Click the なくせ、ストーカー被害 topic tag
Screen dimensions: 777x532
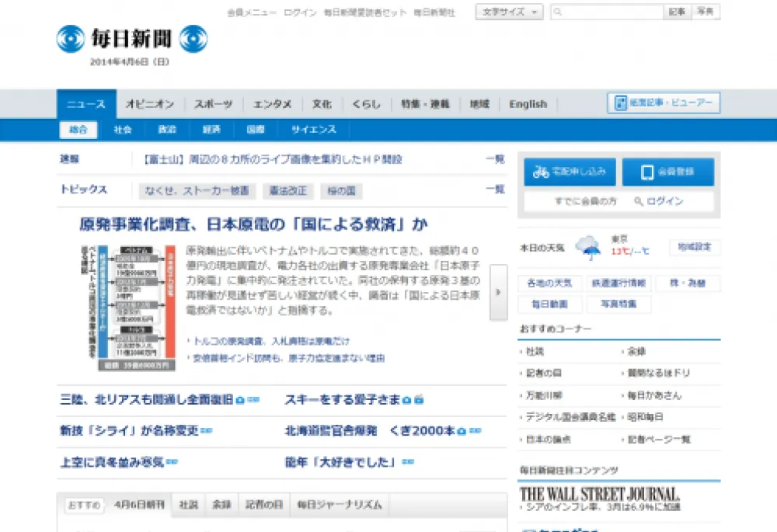pyautogui.click(x=197, y=191)
